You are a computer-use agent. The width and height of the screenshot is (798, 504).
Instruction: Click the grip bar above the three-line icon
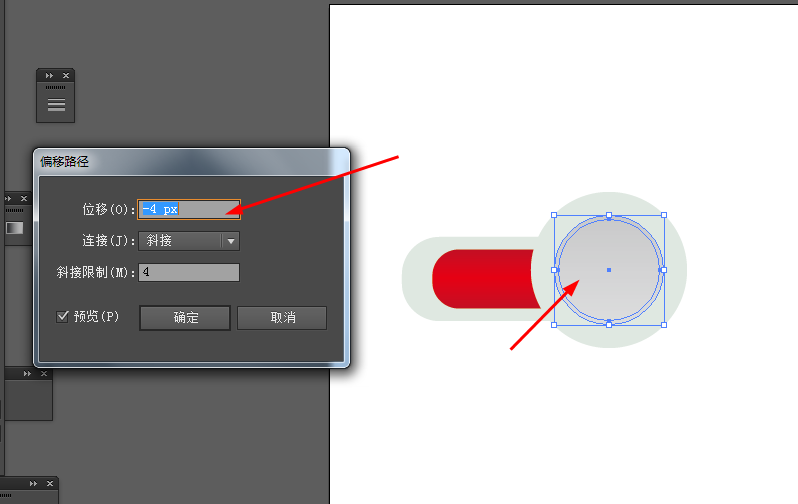pyautogui.click(x=55, y=88)
